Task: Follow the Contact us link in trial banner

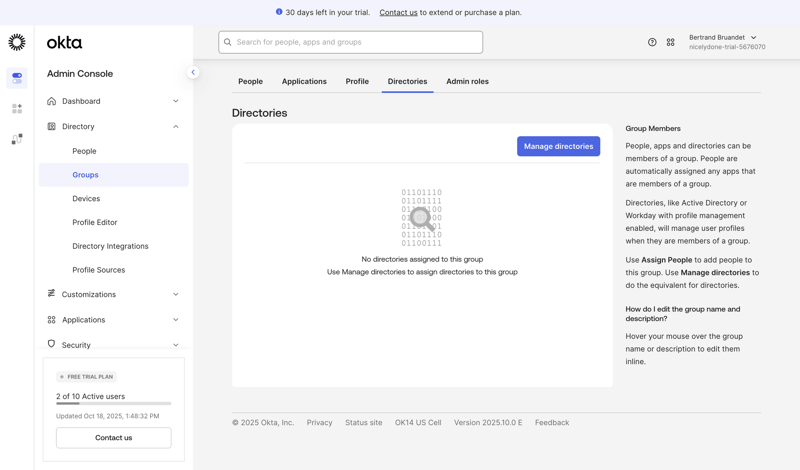Action: pos(398,12)
